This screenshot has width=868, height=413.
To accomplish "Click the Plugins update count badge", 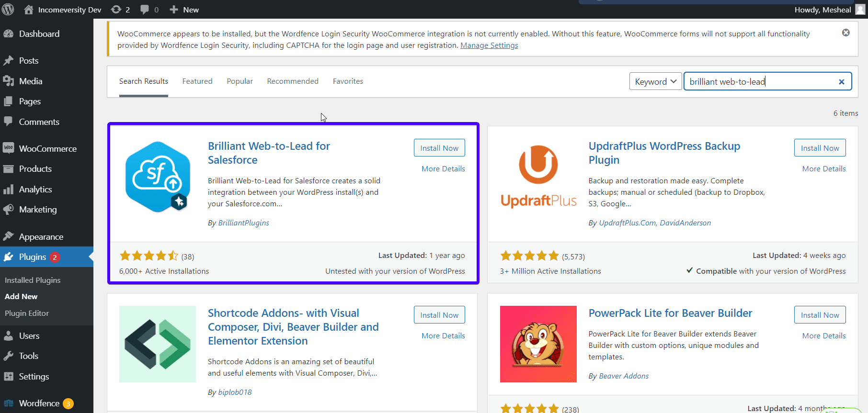I will pos(55,257).
